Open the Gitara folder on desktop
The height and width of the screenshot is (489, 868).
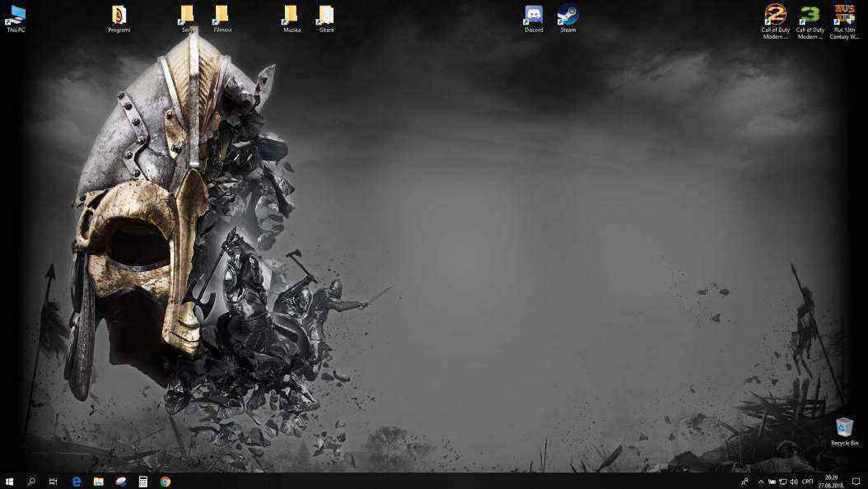(x=326, y=19)
